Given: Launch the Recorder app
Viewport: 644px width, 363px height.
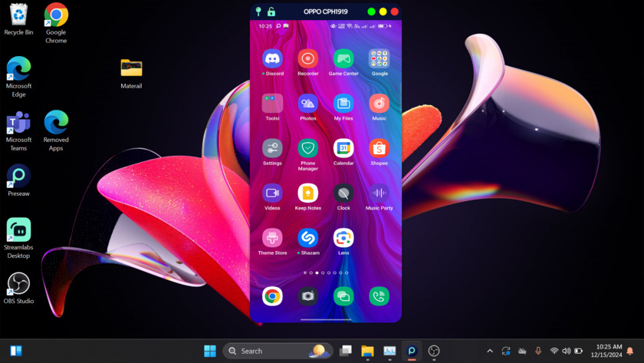Looking at the screenshot, I should pos(307,59).
